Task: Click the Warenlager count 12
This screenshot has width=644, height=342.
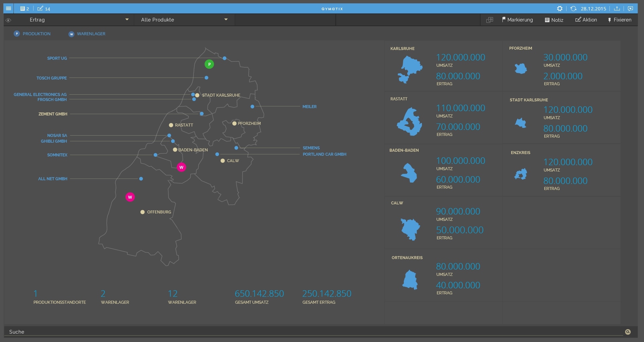Action: [x=173, y=294]
